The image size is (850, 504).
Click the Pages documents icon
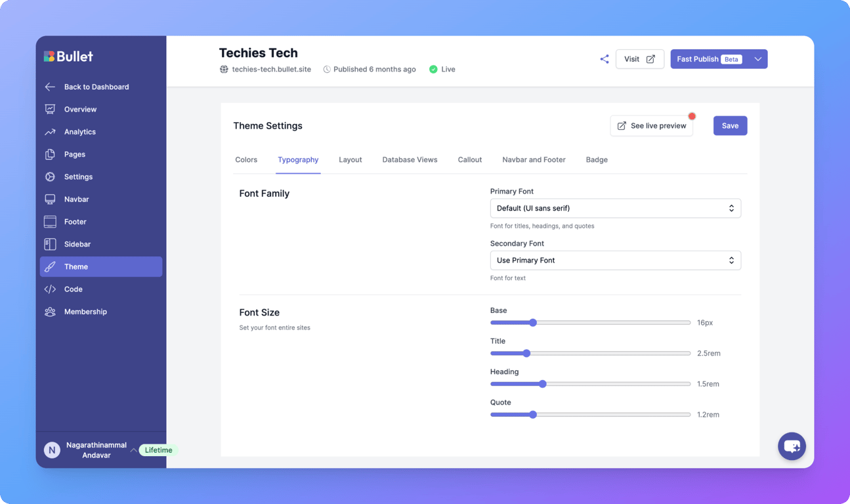coord(50,154)
